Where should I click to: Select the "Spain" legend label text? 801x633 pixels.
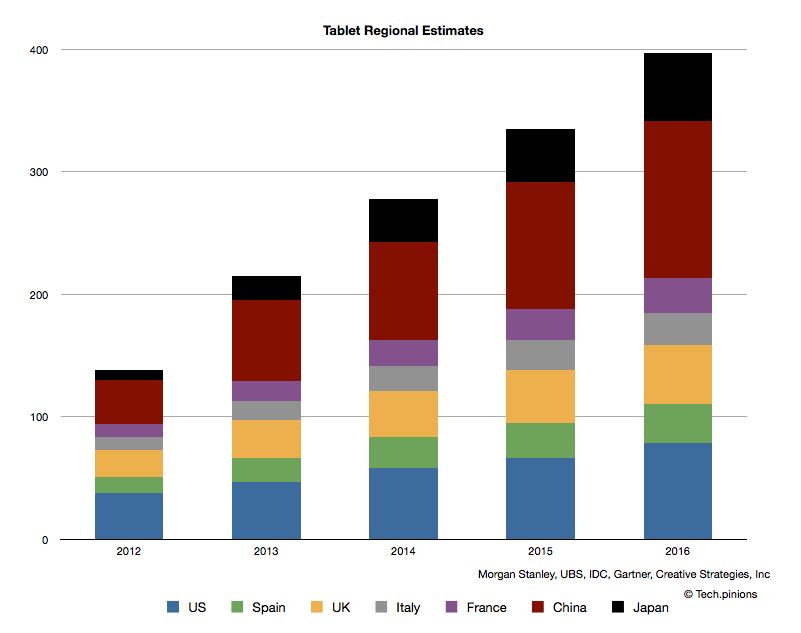pos(269,607)
